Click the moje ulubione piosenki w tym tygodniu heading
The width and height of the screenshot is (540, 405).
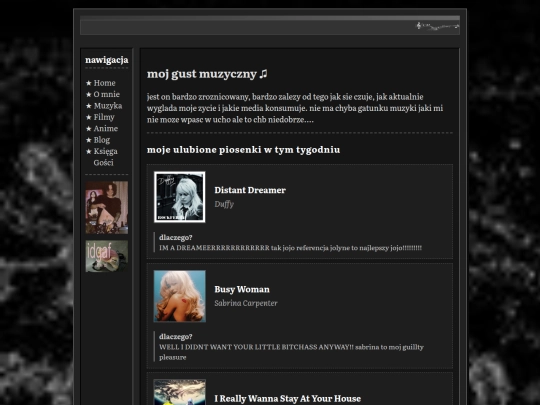tap(243, 150)
